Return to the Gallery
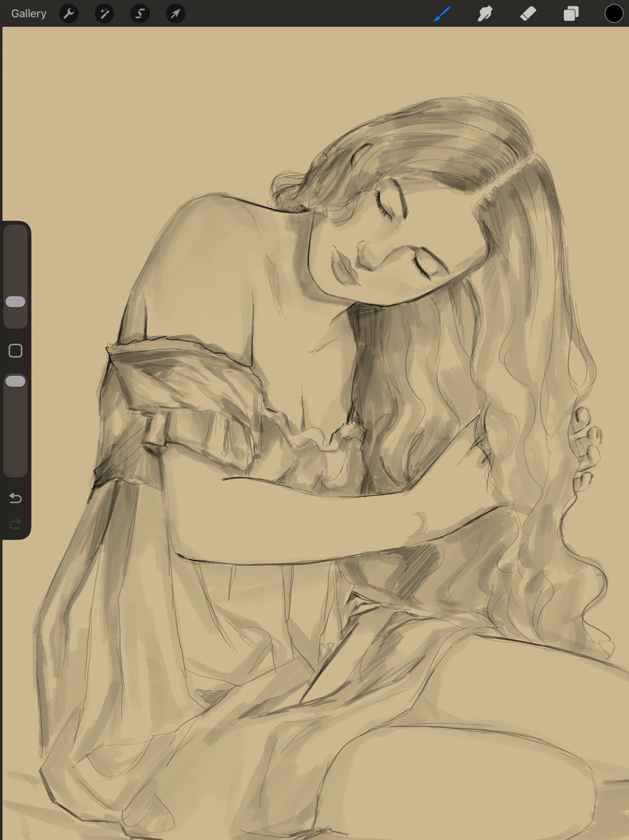 click(x=29, y=13)
